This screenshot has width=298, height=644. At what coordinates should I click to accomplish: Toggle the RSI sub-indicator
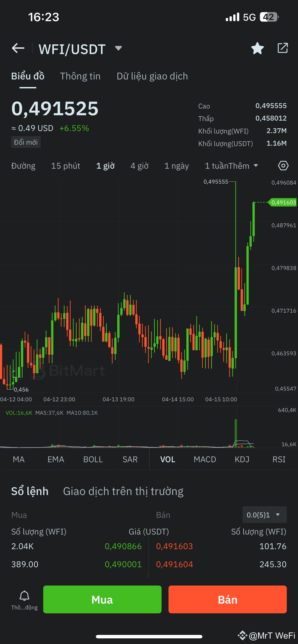(x=279, y=459)
